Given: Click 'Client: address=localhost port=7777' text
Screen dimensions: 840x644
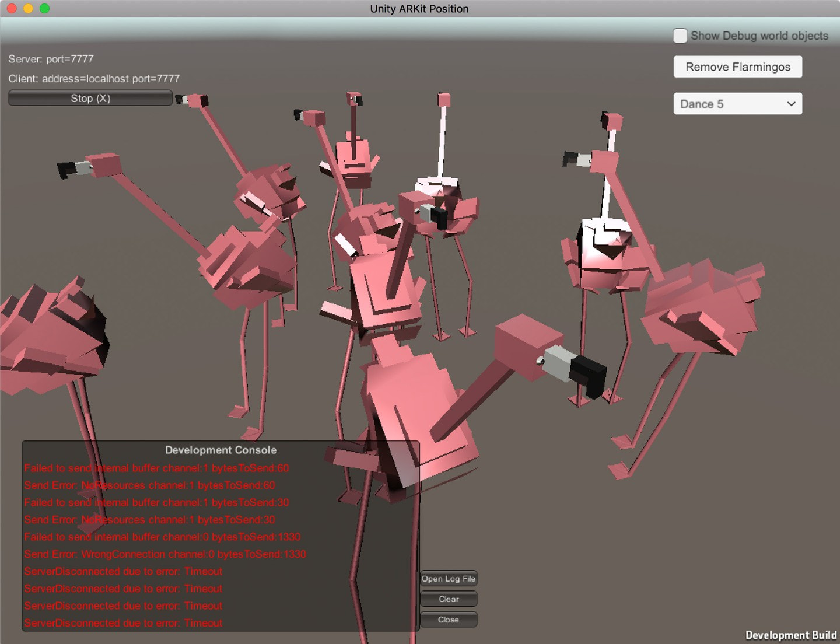Looking at the screenshot, I should coord(94,78).
